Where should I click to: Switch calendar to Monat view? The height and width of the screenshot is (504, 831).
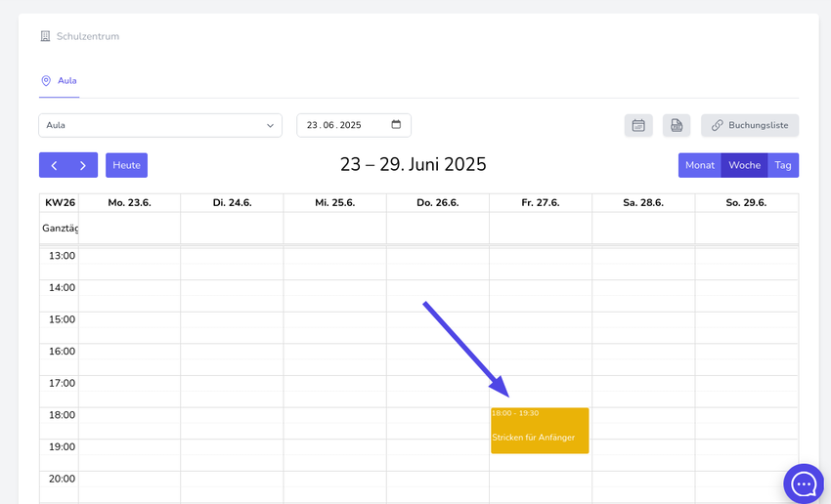(x=699, y=165)
